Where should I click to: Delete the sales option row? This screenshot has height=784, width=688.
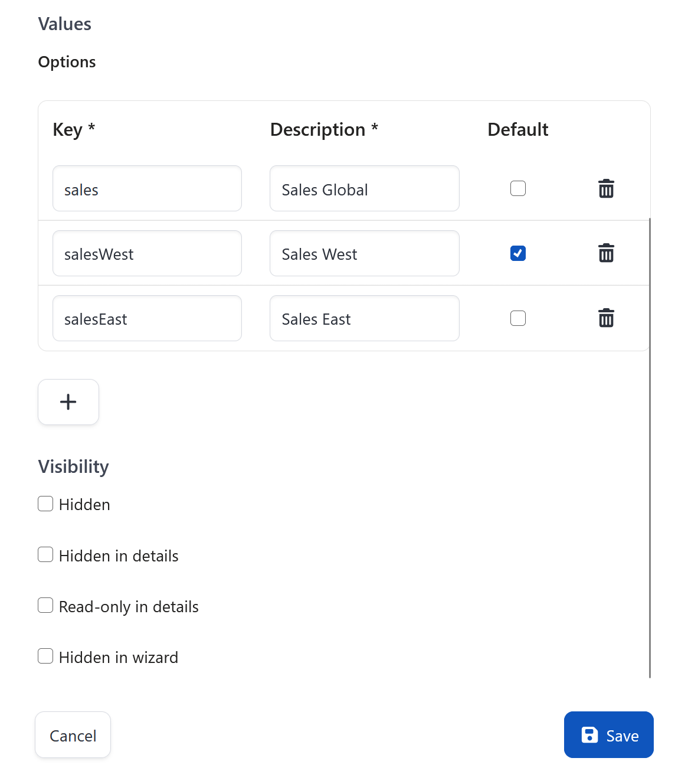(606, 189)
